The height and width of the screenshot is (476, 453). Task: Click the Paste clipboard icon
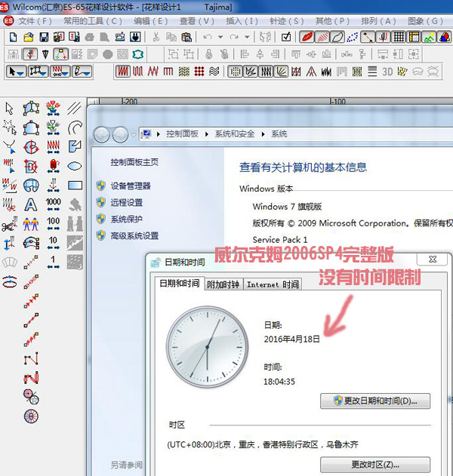pyautogui.click(x=186, y=37)
